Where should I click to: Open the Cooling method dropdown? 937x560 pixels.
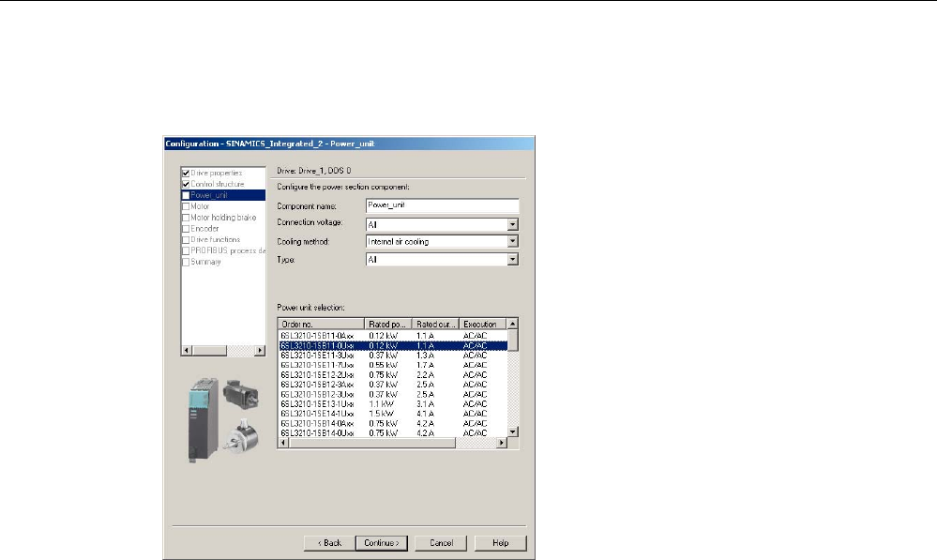click(x=513, y=241)
